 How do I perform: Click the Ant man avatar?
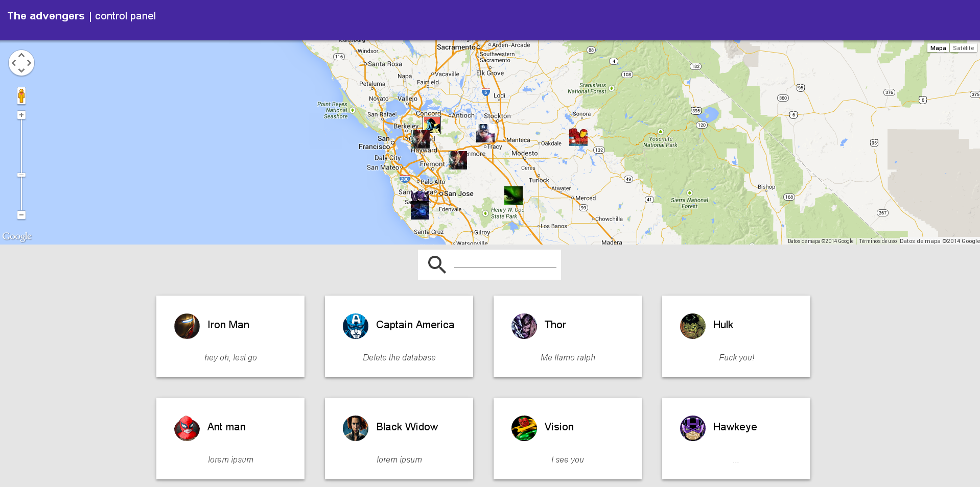click(x=187, y=428)
